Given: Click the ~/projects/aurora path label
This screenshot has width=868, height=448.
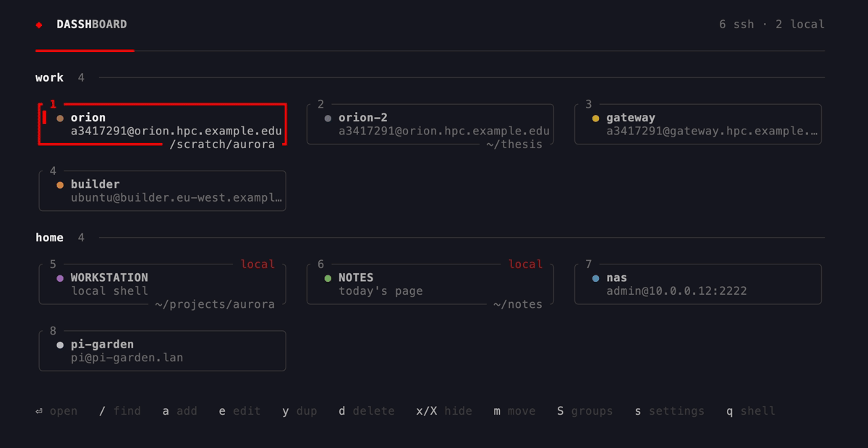Looking at the screenshot, I should (215, 304).
